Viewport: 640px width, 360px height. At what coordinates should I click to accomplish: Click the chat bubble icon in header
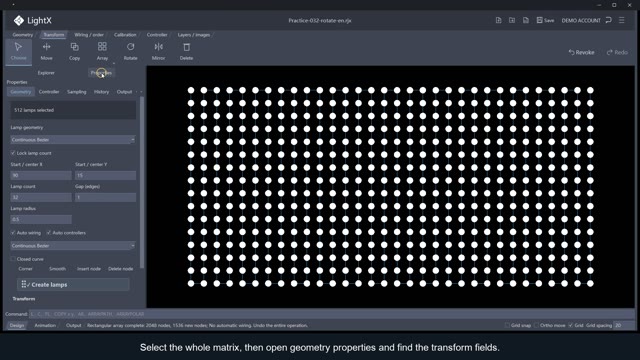pos(609,20)
